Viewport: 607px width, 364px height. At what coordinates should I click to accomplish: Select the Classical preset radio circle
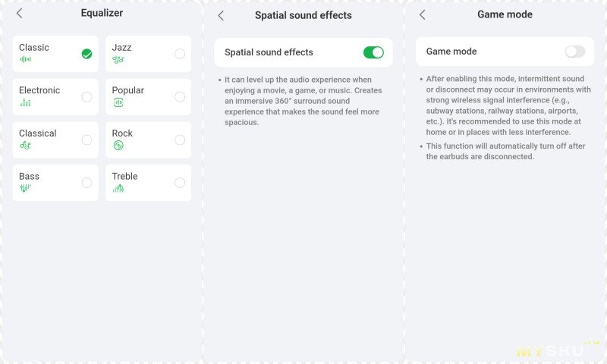(x=86, y=140)
